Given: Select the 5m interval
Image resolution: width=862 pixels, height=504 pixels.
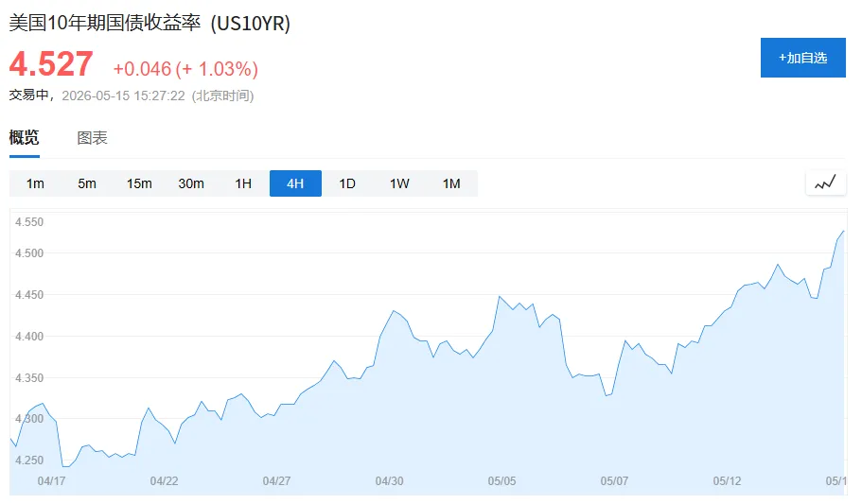Looking at the screenshot, I should [87, 183].
